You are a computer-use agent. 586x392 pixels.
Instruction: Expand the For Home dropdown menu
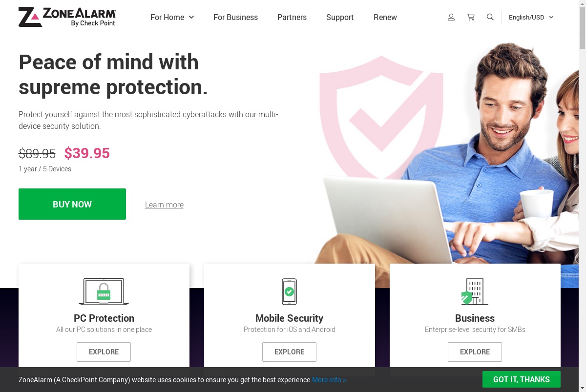(x=172, y=17)
